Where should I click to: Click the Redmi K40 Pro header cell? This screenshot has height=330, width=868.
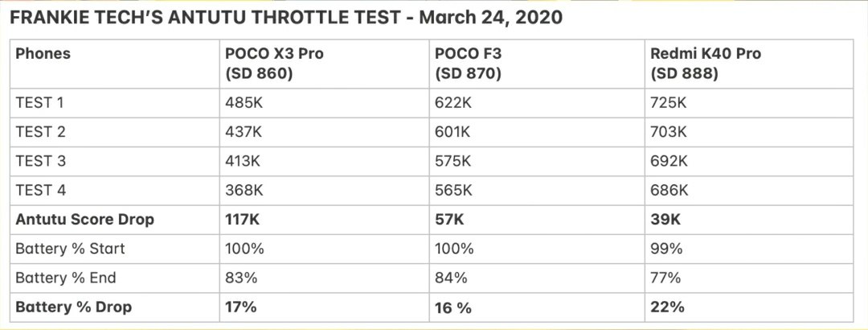[x=749, y=64]
